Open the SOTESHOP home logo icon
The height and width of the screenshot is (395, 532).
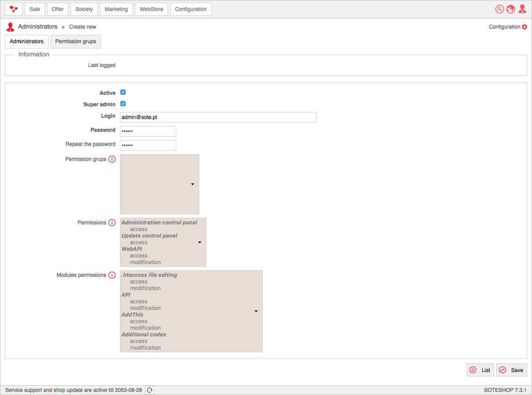(x=14, y=9)
